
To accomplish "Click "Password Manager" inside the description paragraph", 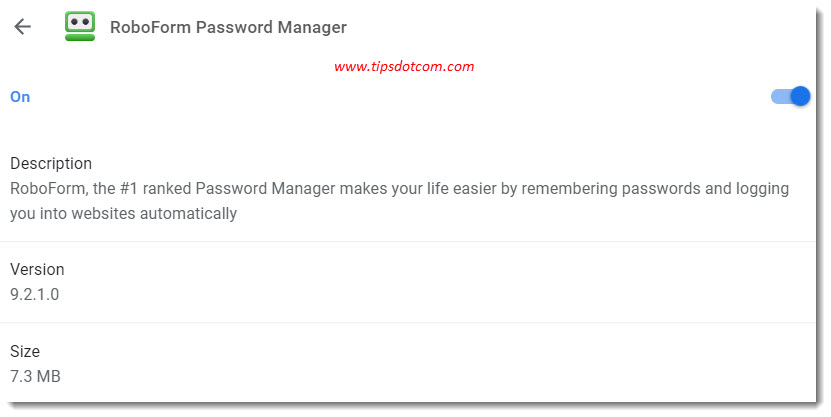I will (x=266, y=189).
